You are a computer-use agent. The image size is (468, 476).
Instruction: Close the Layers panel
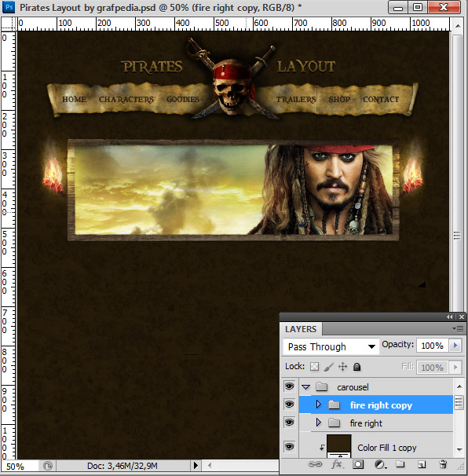pyautogui.click(x=462, y=317)
